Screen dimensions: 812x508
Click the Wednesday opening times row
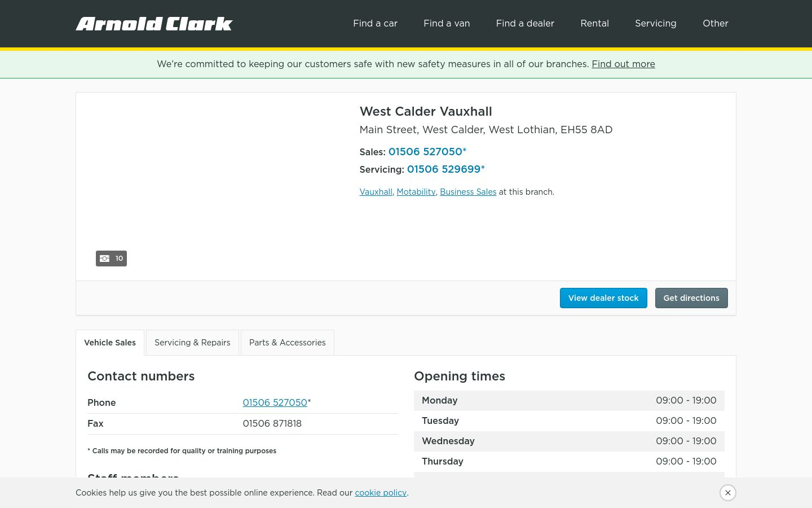[569, 441]
